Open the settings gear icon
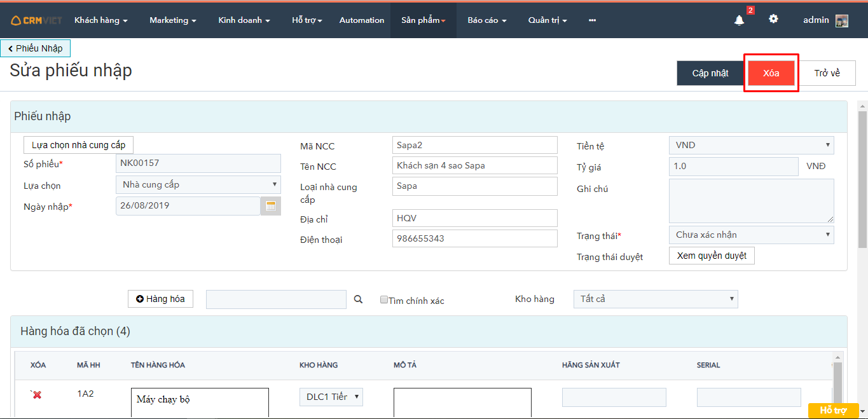 [773, 19]
